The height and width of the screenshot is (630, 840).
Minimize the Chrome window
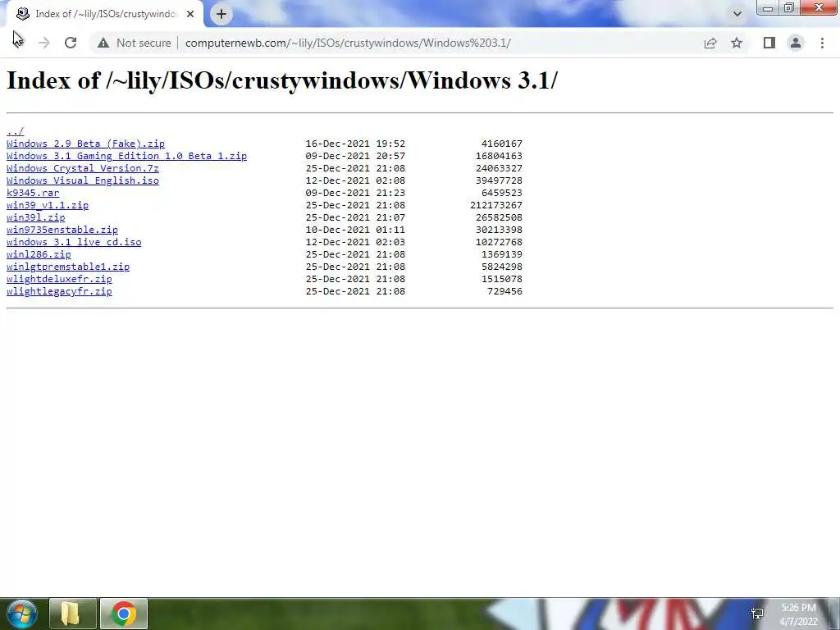point(768,7)
